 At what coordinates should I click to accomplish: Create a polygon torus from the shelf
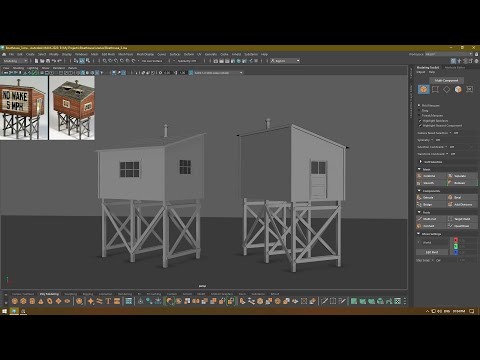pyautogui.click(x=50, y=301)
